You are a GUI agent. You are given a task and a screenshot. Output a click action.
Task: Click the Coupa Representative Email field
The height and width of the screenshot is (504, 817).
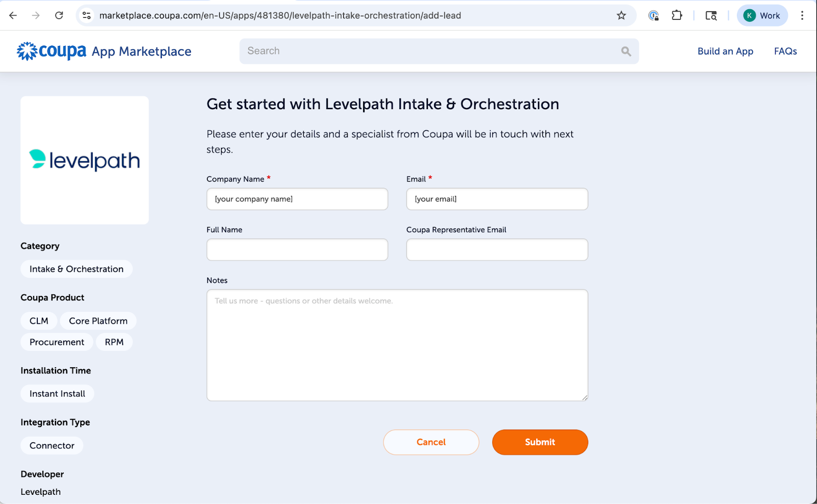[x=497, y=249]
